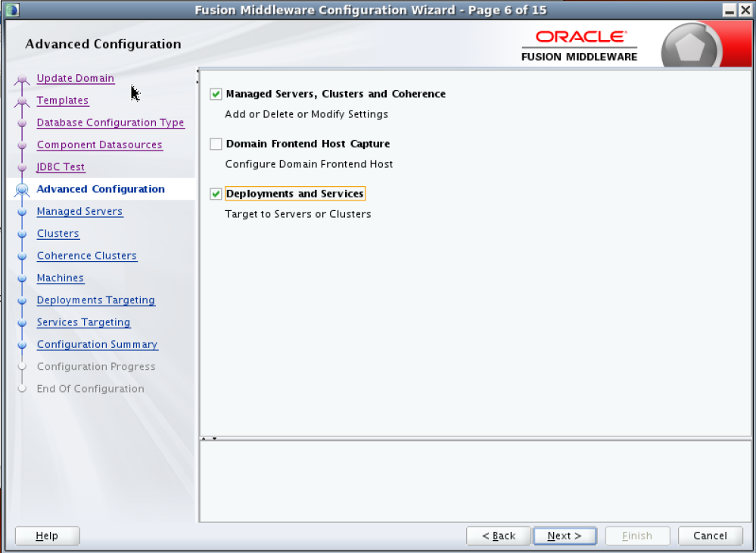Click the 'Target to Servers or Clusters' text
This screenshot has width=756, height=553.
(298, 214)
